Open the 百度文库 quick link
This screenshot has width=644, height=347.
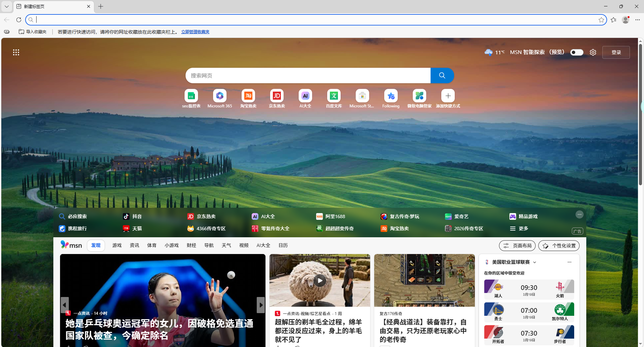click(334, 98)
